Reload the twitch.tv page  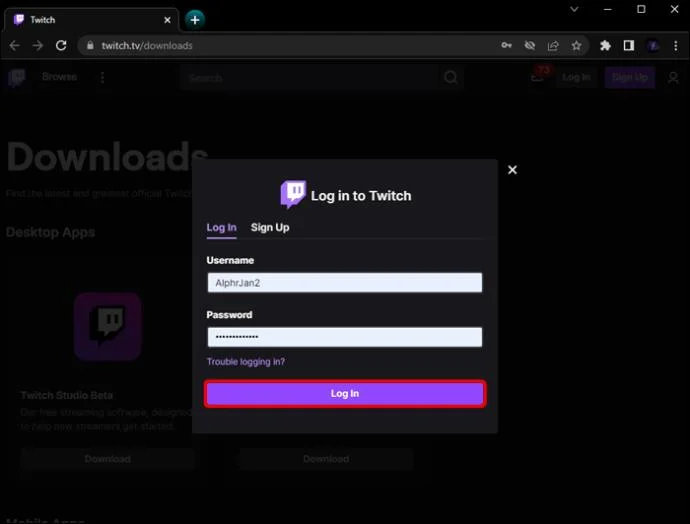coord(61,45)
